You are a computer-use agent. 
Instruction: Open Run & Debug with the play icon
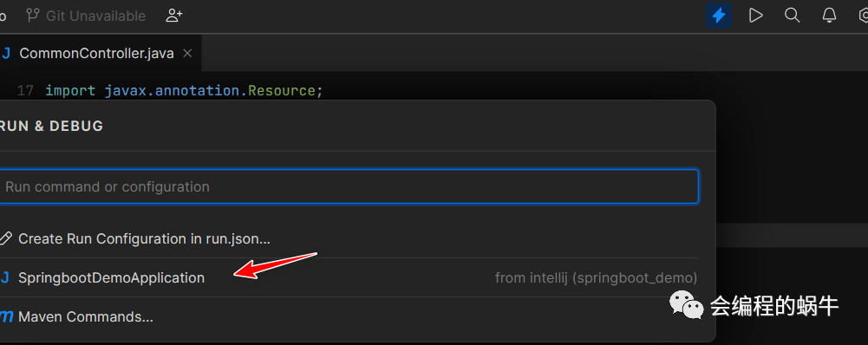[755, 16]
